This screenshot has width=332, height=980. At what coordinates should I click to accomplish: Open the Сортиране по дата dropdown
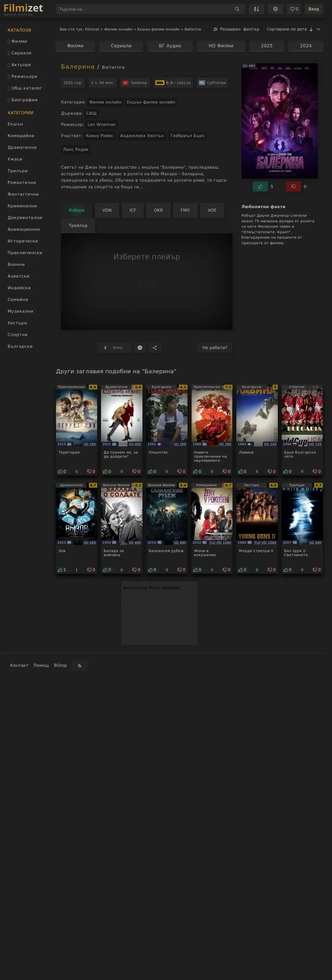(x=294, y=29)
